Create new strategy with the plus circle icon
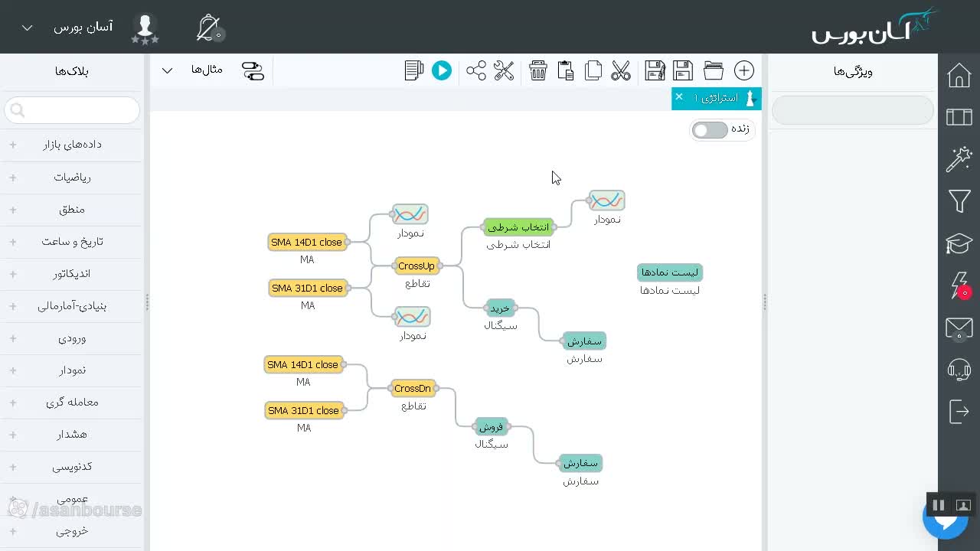 tap(744, 70)
